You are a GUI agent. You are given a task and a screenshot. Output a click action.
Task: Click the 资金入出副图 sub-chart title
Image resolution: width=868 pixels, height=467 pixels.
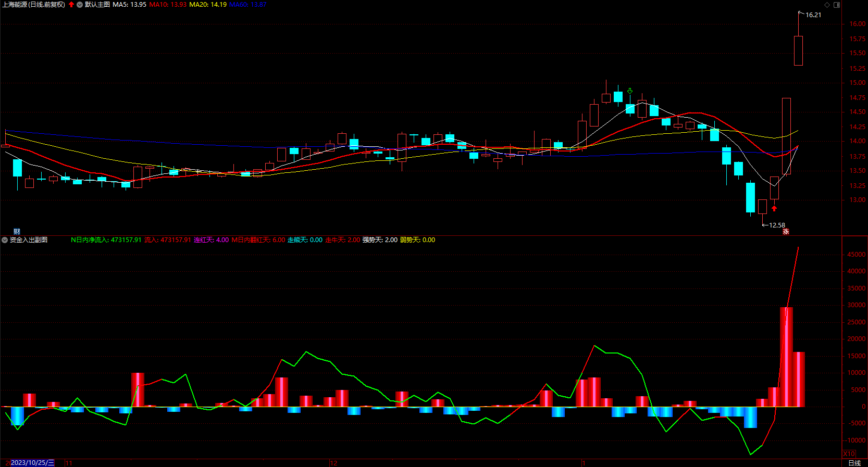coord(29,240)
